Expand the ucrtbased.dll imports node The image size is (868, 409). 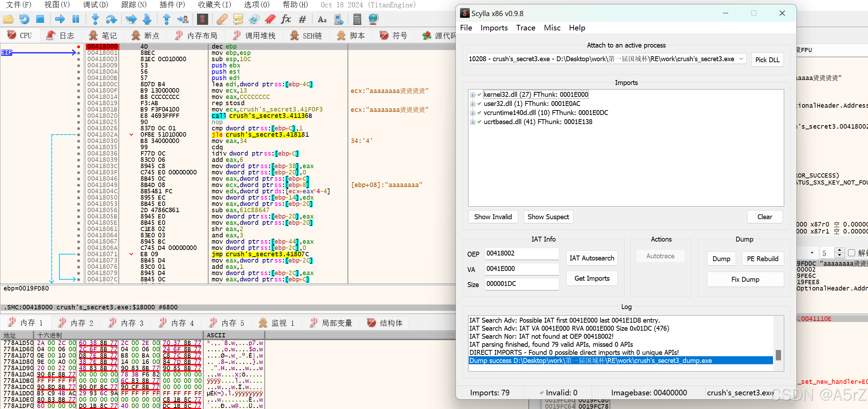click(x=473, y=122)
